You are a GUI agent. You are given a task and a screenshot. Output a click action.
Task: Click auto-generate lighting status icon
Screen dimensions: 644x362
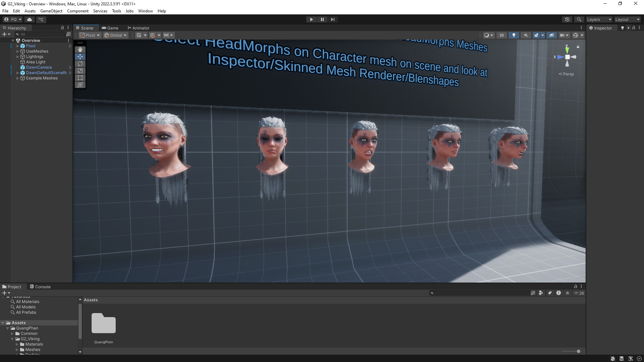coord(631,359)
